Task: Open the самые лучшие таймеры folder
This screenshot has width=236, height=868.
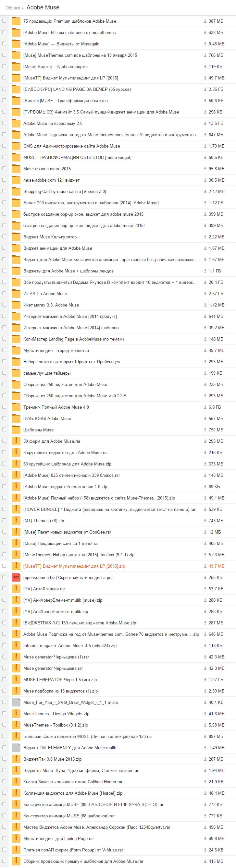Action: click(x=47, y=373)
